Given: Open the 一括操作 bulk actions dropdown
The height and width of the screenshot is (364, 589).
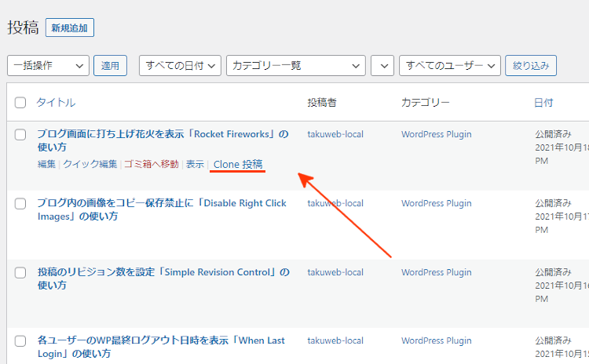Looking at the screenshot, I should pos(48,66).
